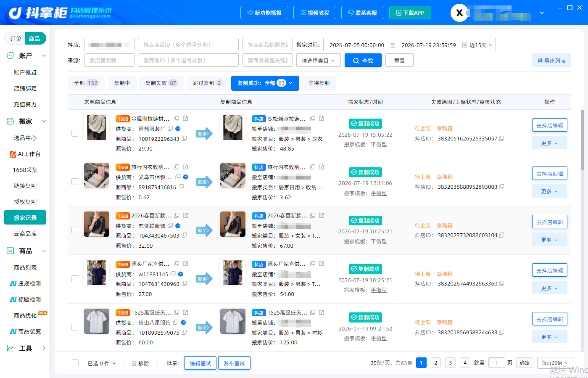
Task: Click the vertical scrollbar of the list
Action: click(583, 140)
